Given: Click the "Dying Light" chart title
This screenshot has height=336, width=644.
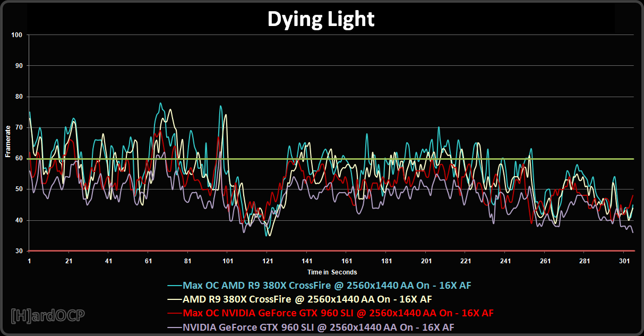Looking at the screenshot, I should tap(321, 19).
